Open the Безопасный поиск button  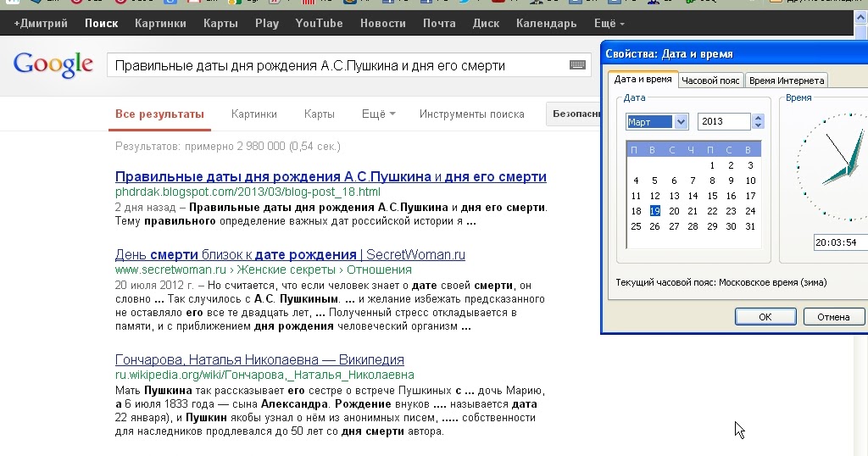pos(574,114)
